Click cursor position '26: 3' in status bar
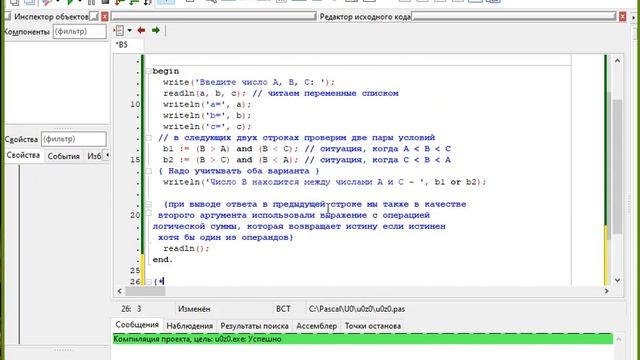640x360 pixels. tap(131, 309)
